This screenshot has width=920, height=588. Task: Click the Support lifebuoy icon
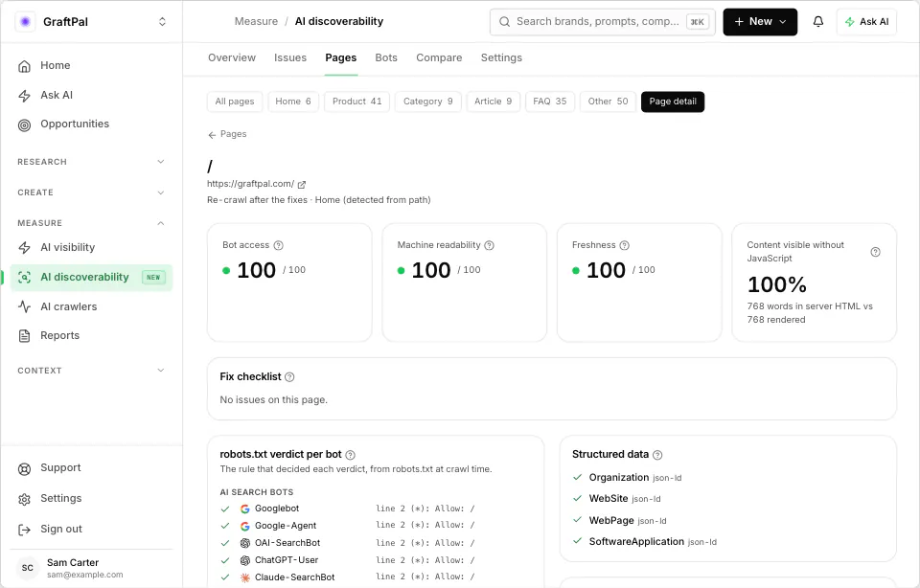click(24, 469)
